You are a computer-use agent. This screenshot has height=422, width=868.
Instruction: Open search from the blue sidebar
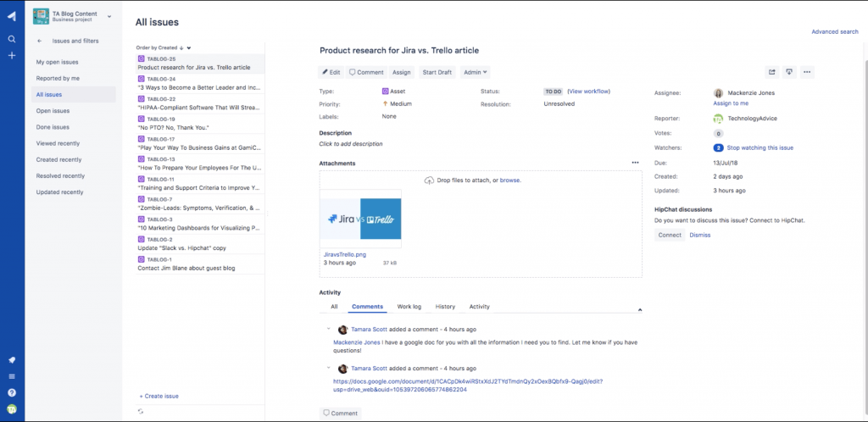12,39
